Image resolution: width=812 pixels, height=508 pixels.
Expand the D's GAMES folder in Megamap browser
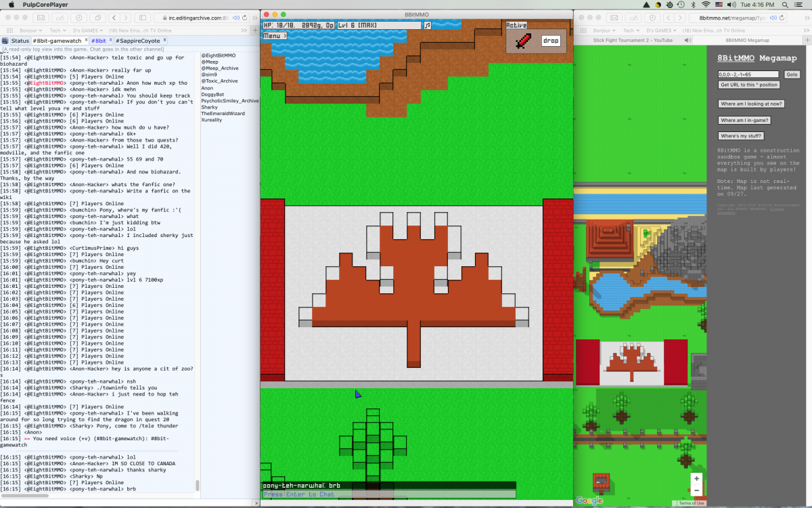click(x=661, y=30)
